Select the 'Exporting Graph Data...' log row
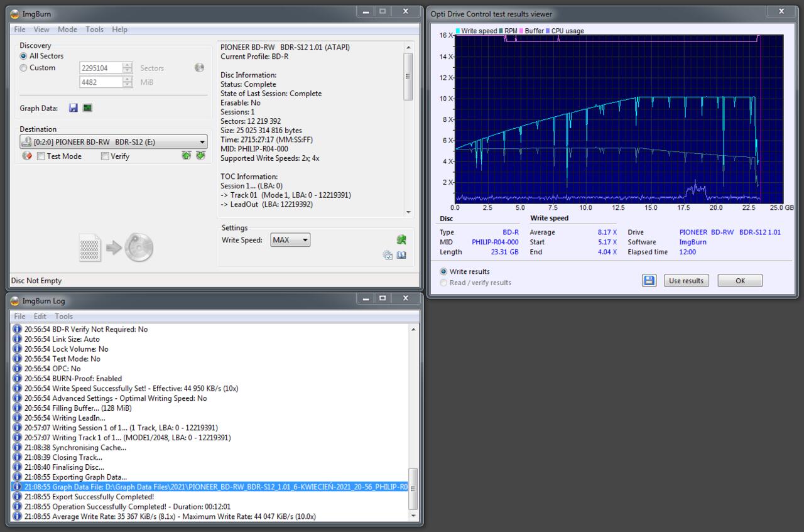 pos(210,477)
